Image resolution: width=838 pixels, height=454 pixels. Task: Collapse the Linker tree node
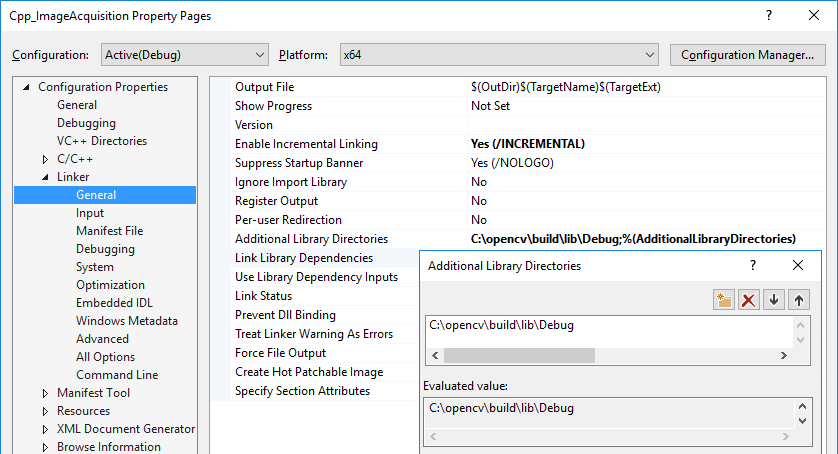(45, 178)
